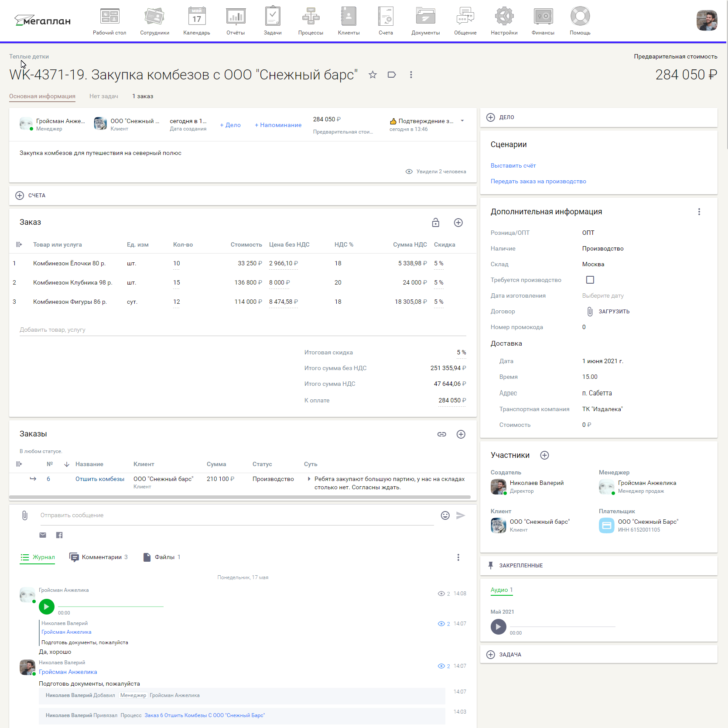
Task: Click the lock icon in Заказ
Action: (435, 223)
